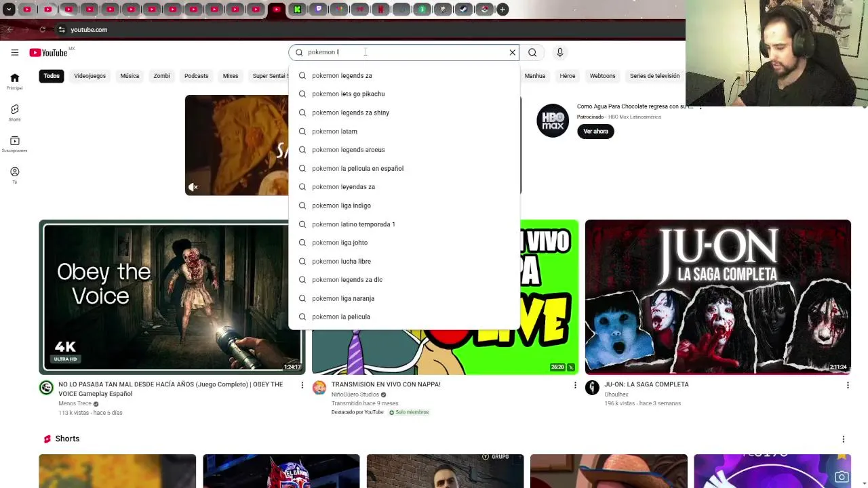Open the JU-ON: LA SAGA COMPLETA title
Viewport: 868px width, 488px height.
coord(646,384)
